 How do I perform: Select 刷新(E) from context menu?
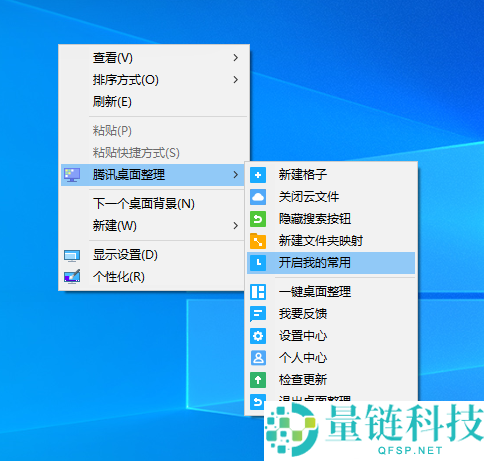(154, 102)
